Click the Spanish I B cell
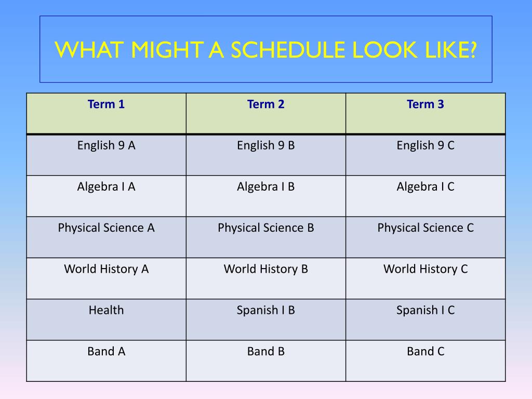 point(266,320)
